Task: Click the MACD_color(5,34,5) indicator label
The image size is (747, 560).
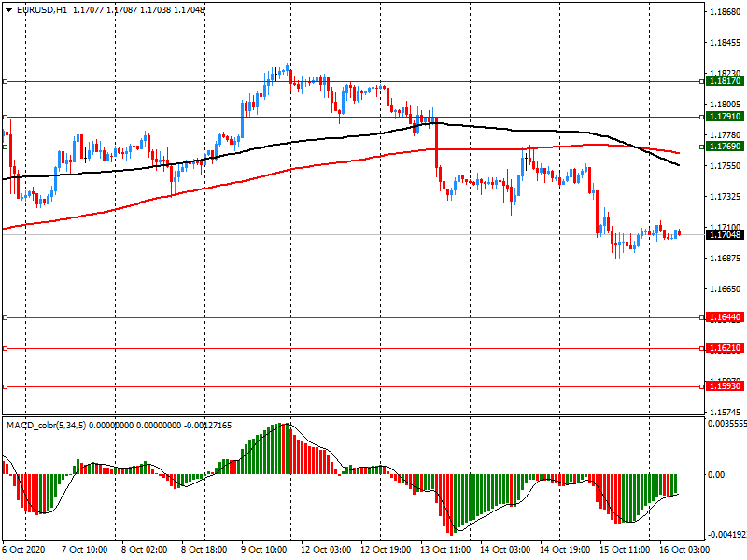Action: tap(46, 425)
